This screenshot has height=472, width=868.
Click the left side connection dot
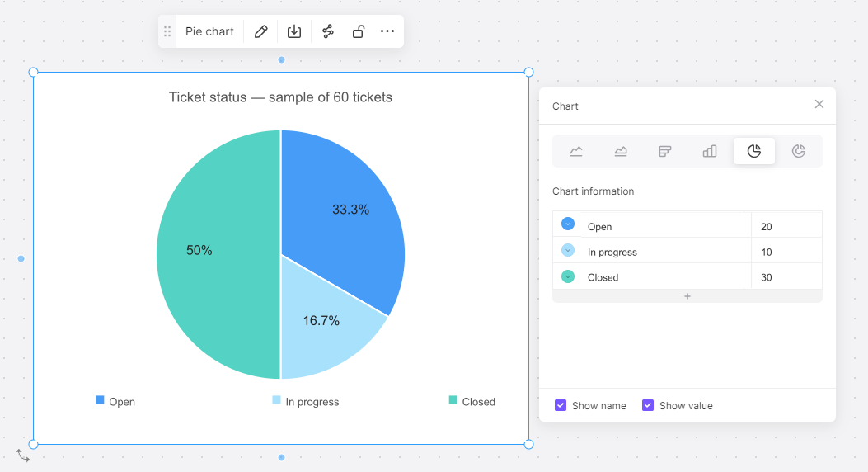tap(21, 259)
